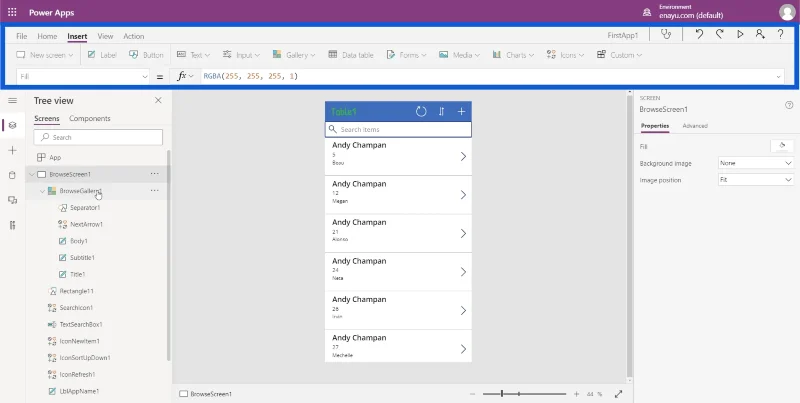The image size is (800, 403).
Task: Open the Image position dropdown
Action: (756, 180)
